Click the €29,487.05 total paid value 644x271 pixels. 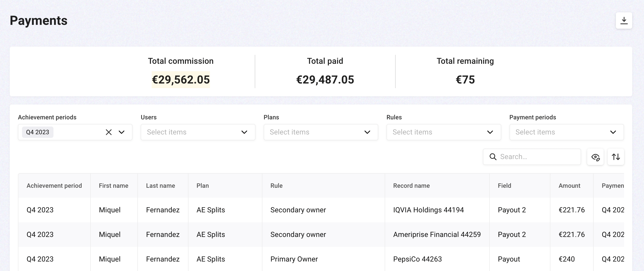point(325,80)
